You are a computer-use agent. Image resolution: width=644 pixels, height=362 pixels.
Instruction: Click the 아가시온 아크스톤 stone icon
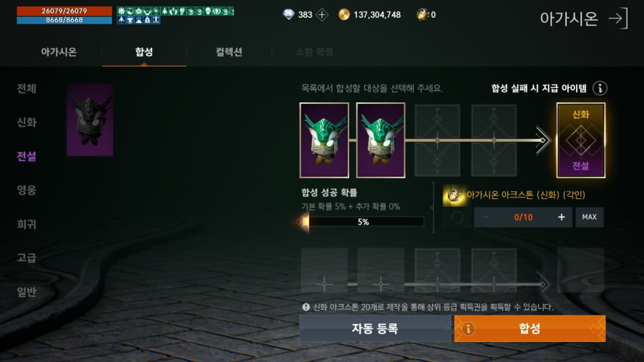[453, 195]
